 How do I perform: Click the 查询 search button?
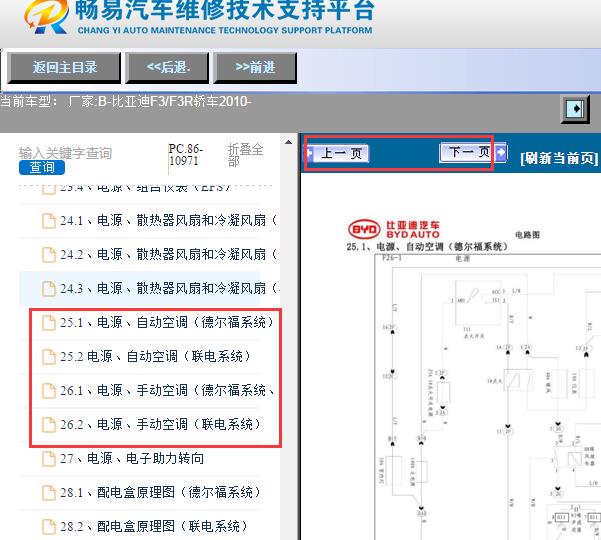[x=42, y=167]
